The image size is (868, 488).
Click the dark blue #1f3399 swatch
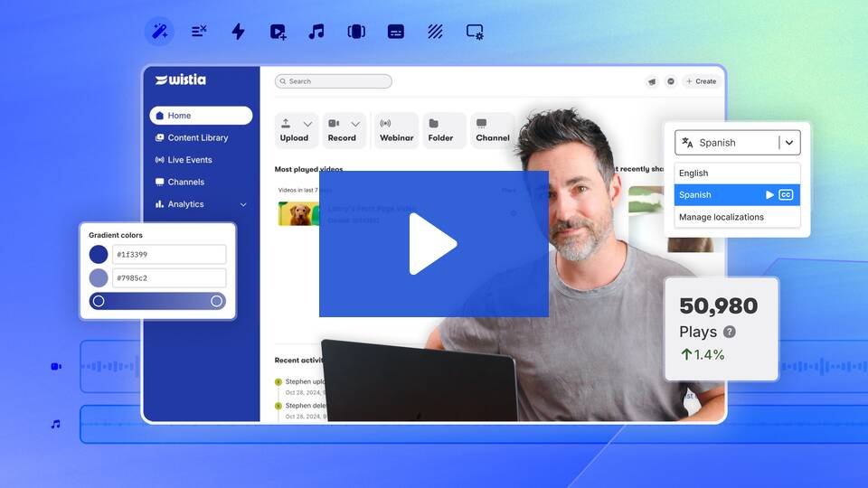pyautogui.click(x=99, y=255)
